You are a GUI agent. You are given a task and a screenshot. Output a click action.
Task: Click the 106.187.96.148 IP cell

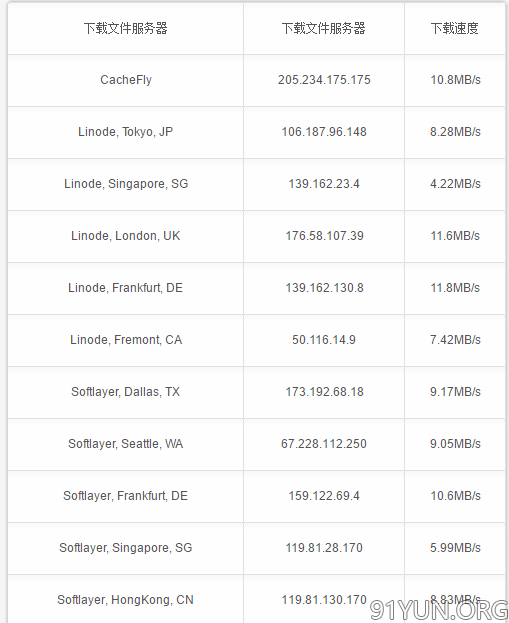click(324, 132)
